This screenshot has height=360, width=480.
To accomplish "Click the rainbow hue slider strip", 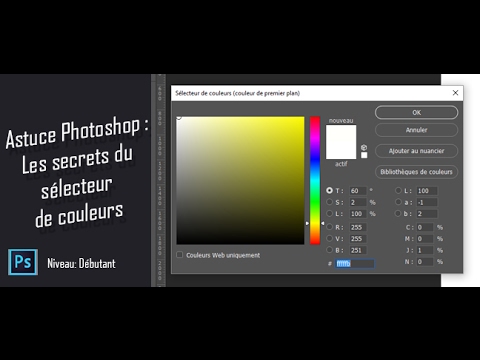I will (315, 180).
